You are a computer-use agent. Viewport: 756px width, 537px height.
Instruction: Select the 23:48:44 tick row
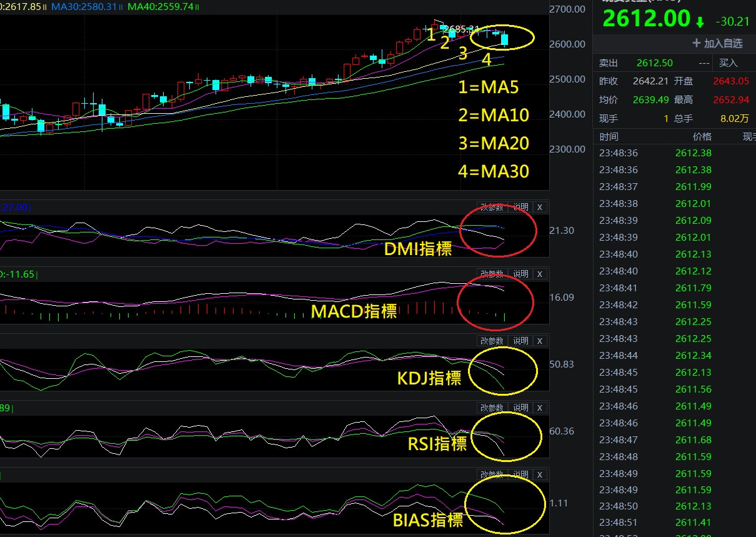675,355
